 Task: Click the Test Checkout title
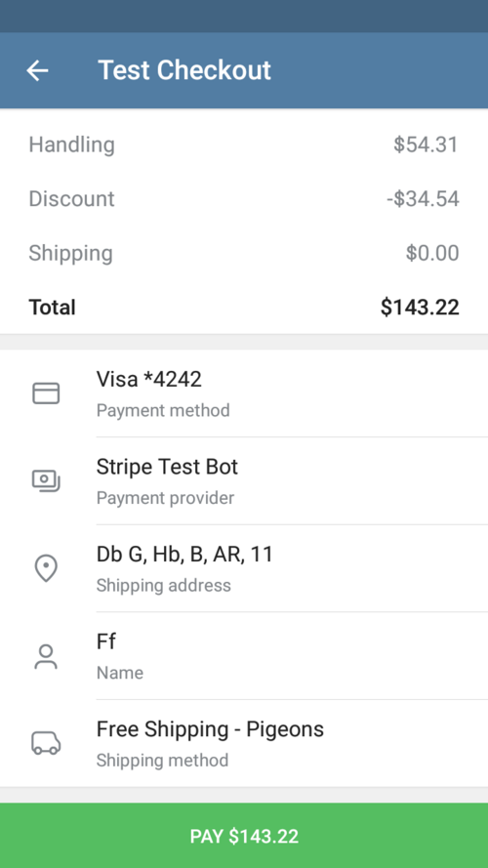pyautogui.click(x=184, y=70)
